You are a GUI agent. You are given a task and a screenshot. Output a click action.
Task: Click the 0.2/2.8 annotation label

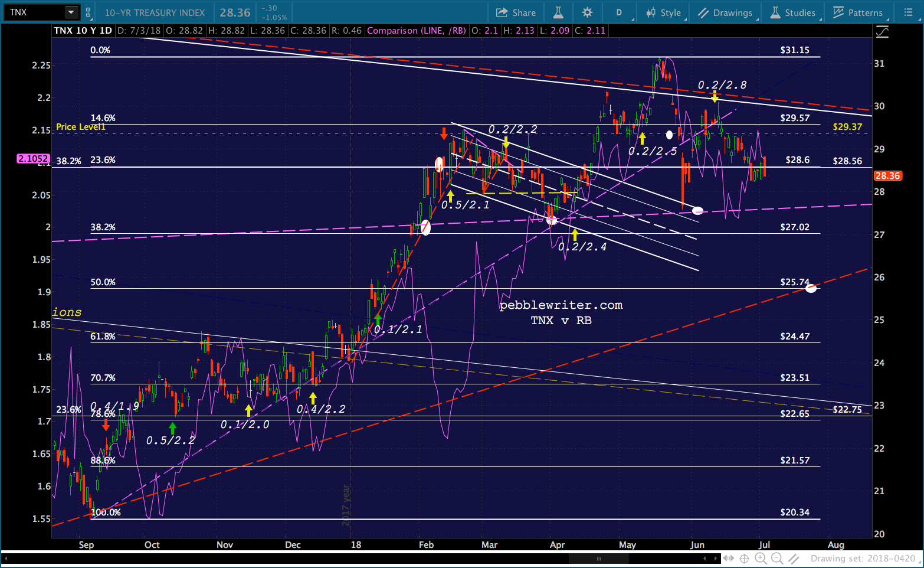(x=722, y=85)
